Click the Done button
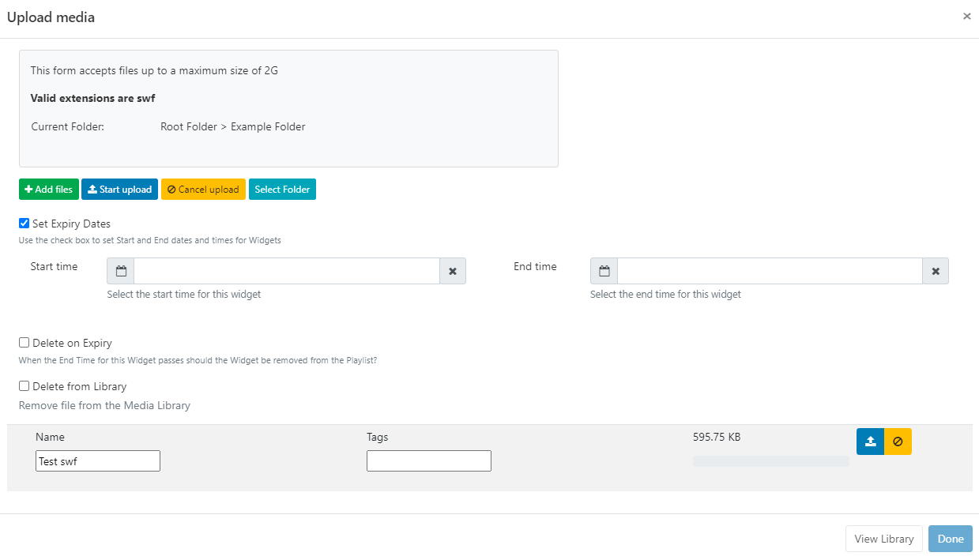 point(950,539)
